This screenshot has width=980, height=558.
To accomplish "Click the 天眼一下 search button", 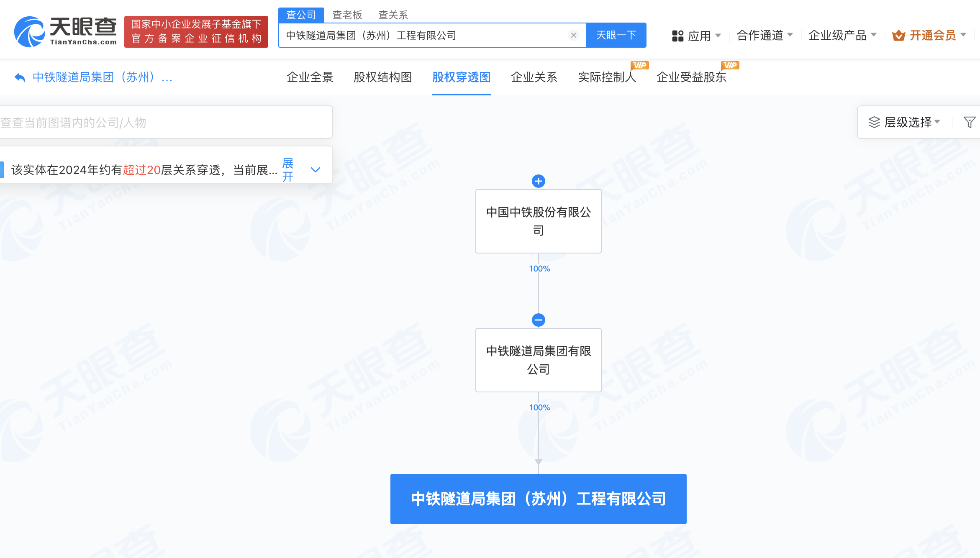I will pyautogui.click(x=616, y=35).
